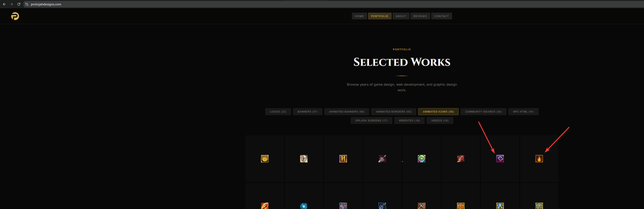Reload the page with refresh icon
Viewport: 644px width, 209px height.
tap(19, 4)
